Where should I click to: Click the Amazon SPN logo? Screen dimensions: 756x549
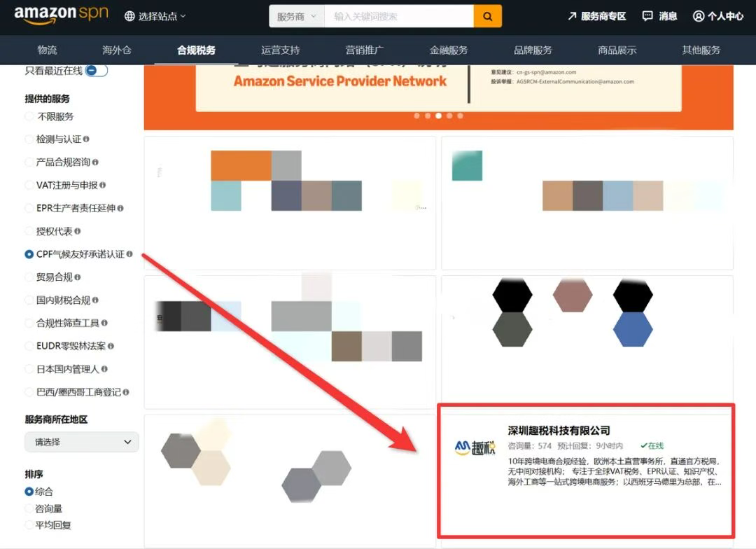[61, 14]
